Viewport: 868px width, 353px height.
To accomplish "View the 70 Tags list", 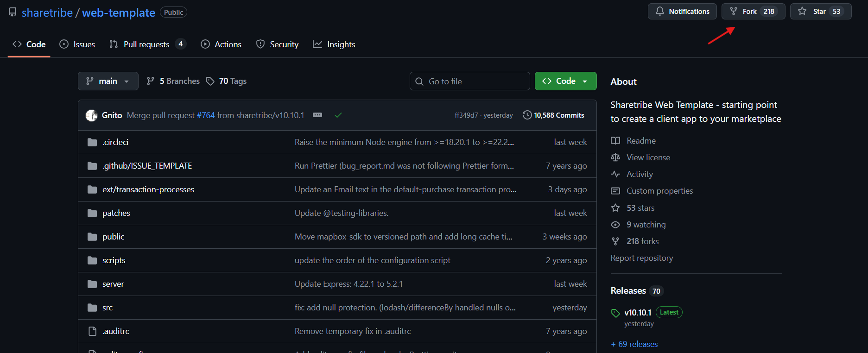I will (226, 81).
